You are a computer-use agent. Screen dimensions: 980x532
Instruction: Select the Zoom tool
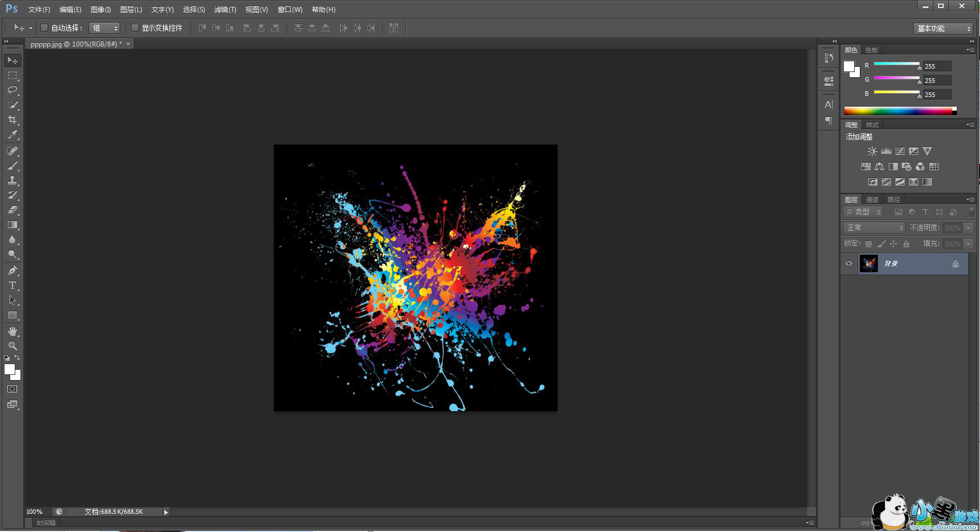pos(12,346)
